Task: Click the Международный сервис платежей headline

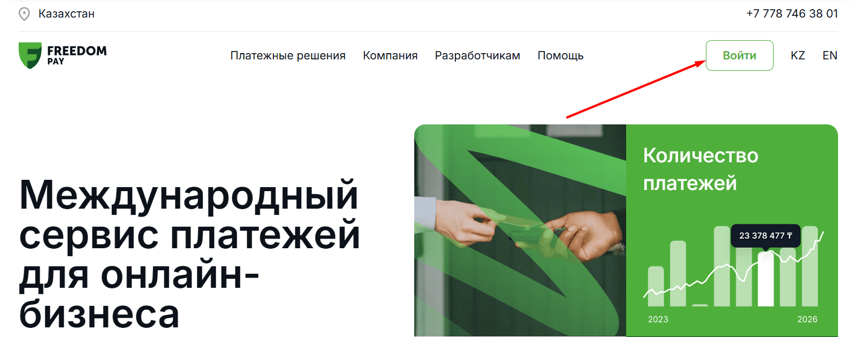Action: coord(189,254)
